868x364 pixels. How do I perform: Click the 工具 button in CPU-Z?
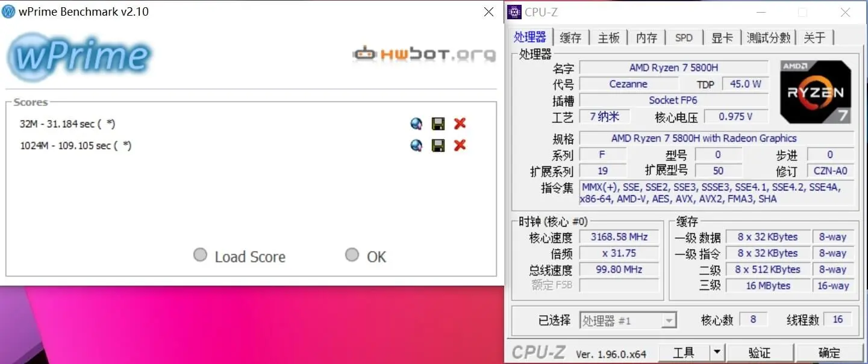pos(684,352)
